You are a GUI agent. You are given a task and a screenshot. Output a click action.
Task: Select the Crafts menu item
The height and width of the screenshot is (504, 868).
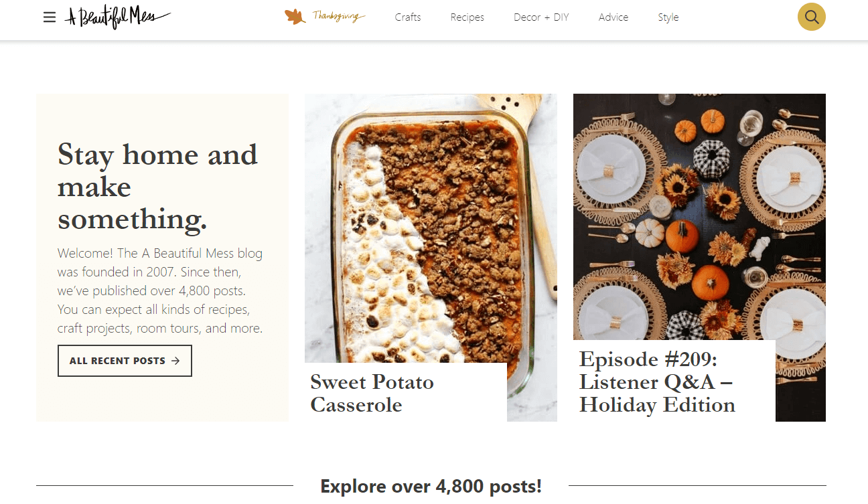tap(407, 17)
